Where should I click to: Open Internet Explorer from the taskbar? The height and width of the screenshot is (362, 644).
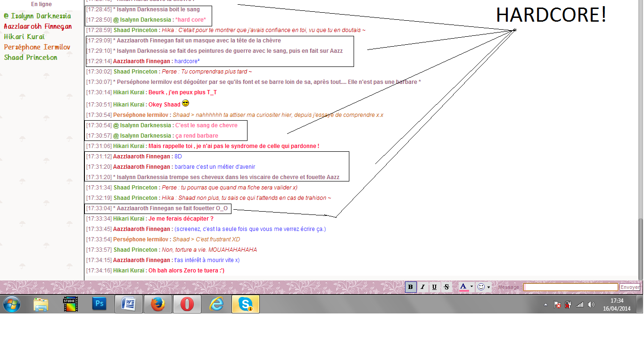click(x=216, y=304)
